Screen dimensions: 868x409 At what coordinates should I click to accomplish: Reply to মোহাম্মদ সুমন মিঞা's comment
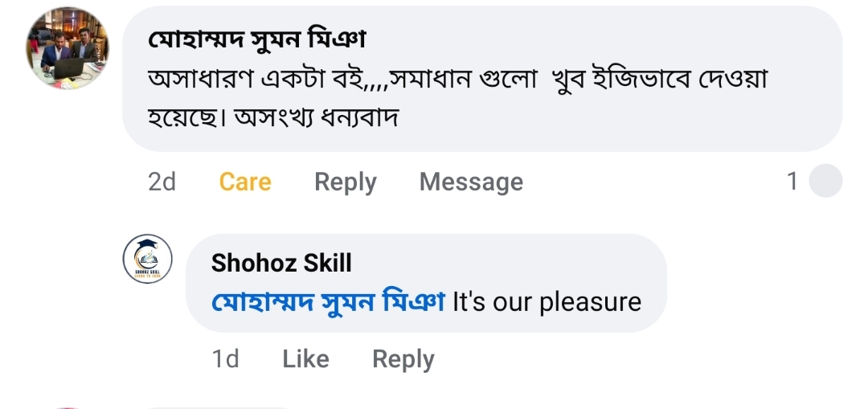click(345, 182)
